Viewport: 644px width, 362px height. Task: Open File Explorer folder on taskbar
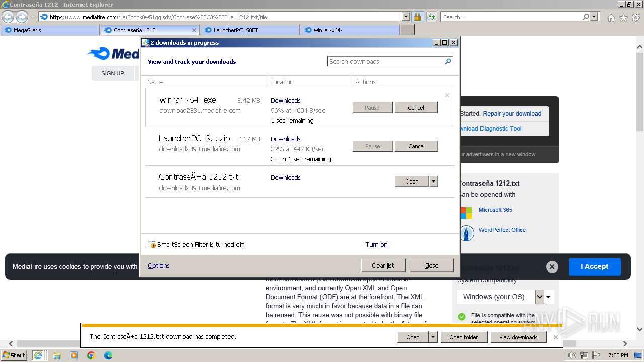click(57, 355)
